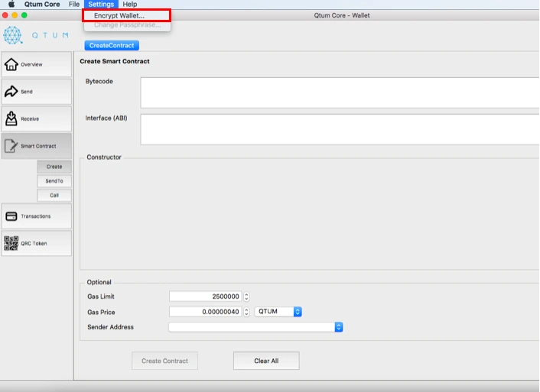Open the Help menu
The height and width of the screenshot is (392, 540).
(x=130, y=4)
